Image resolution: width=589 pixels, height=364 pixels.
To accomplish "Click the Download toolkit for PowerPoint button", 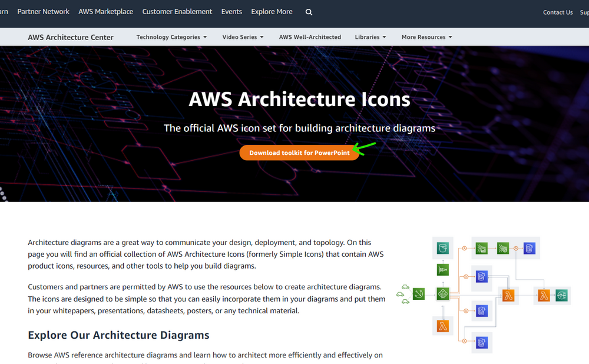I will tap(300, 153).
